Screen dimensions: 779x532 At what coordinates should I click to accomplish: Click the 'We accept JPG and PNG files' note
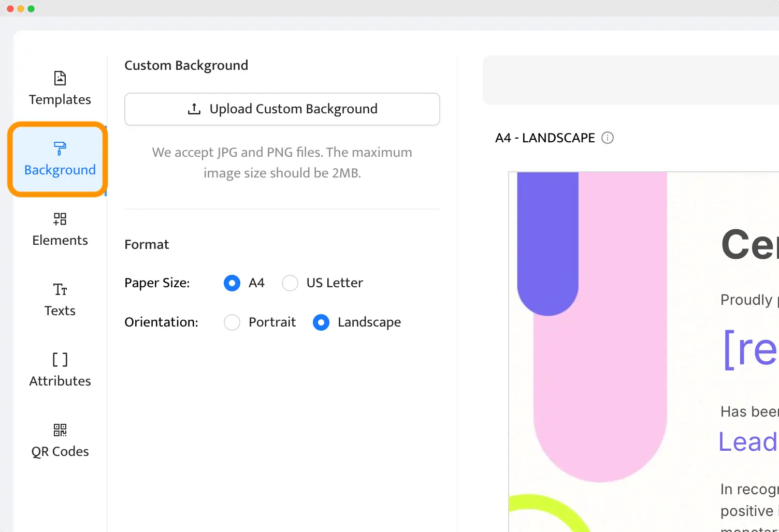(282, 162)
